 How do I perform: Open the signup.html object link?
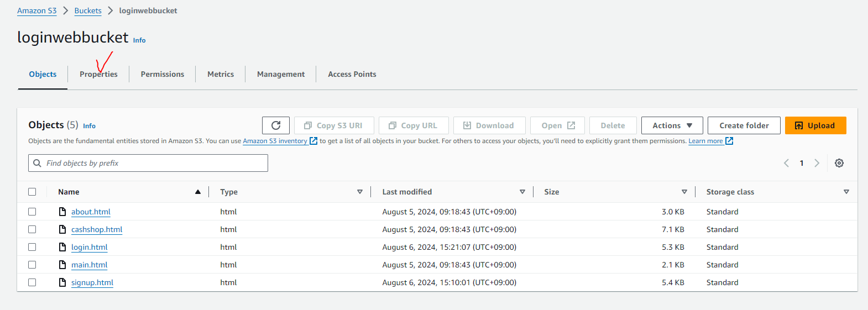click(92, 282)
